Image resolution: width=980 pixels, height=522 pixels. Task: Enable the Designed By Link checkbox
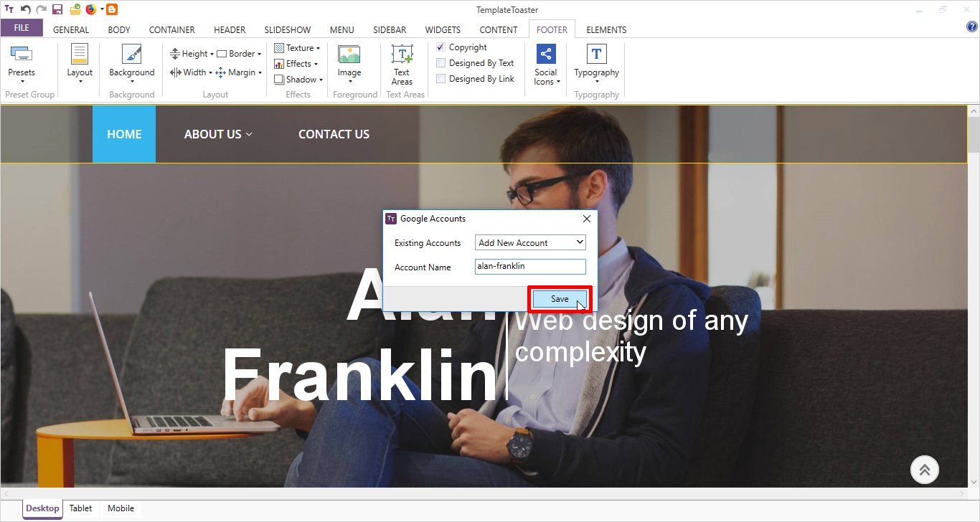click(x=441, y=79)
